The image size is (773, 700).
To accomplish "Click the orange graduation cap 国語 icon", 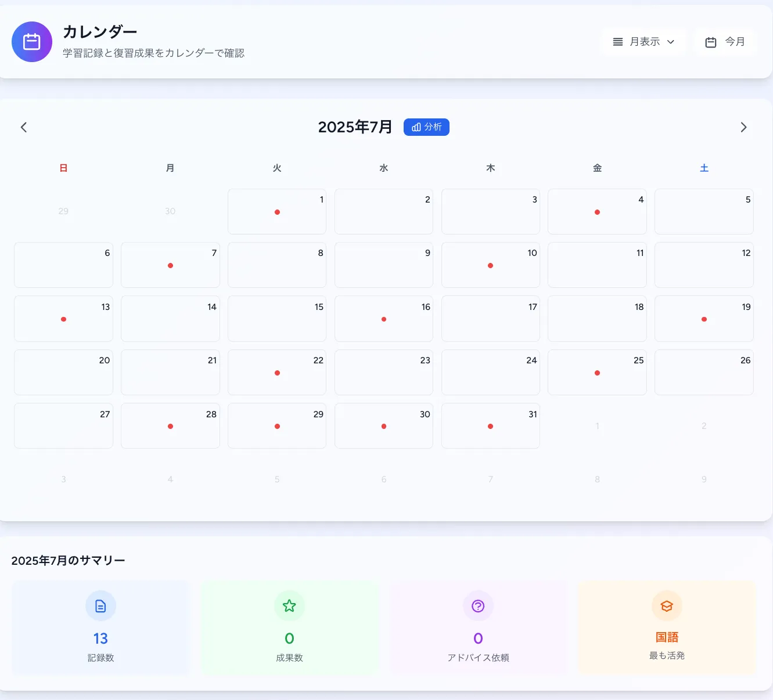I will pyautogui.click(x=667, y=605).
